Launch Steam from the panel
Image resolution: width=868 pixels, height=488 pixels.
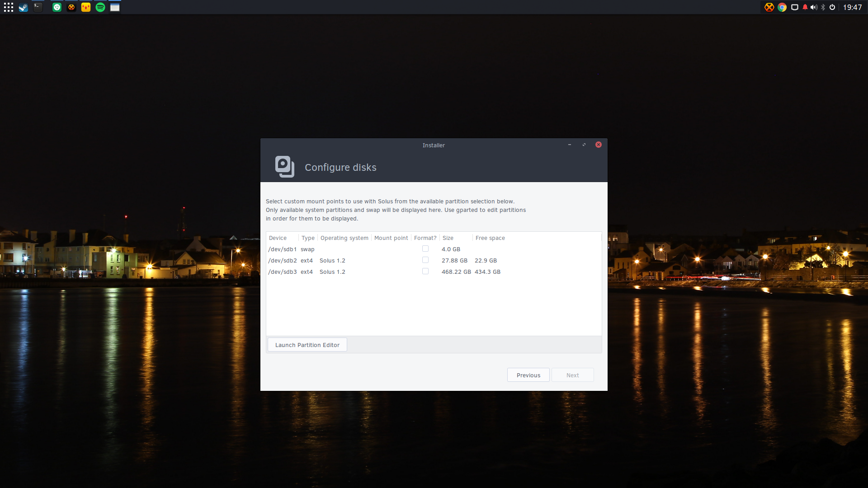[23, 7]
